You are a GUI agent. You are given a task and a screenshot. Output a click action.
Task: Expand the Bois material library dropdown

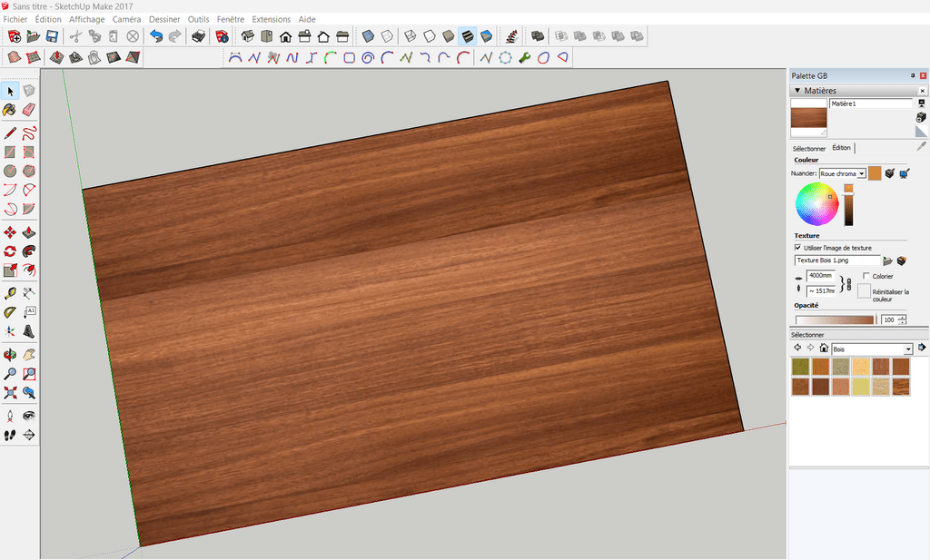click(x=907, y=349)
